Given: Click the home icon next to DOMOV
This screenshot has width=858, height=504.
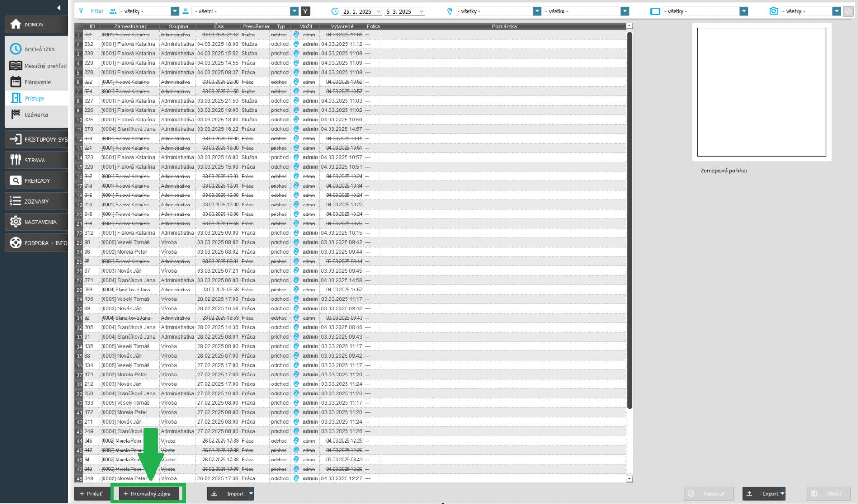Looking at the screenshot, I should point(16,25).
